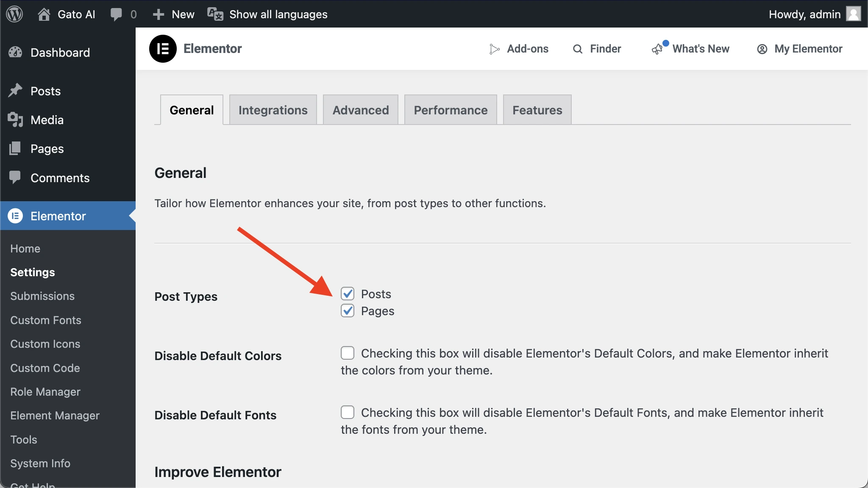Click the Elementor logo in header

(x=163, y=49)
